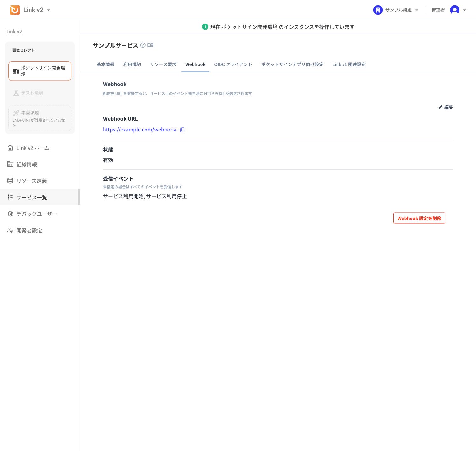The height and width of the screenshot is (451, 476).
Task: Open the https://example.com/webhook link
Action: [x=139, y=130]
